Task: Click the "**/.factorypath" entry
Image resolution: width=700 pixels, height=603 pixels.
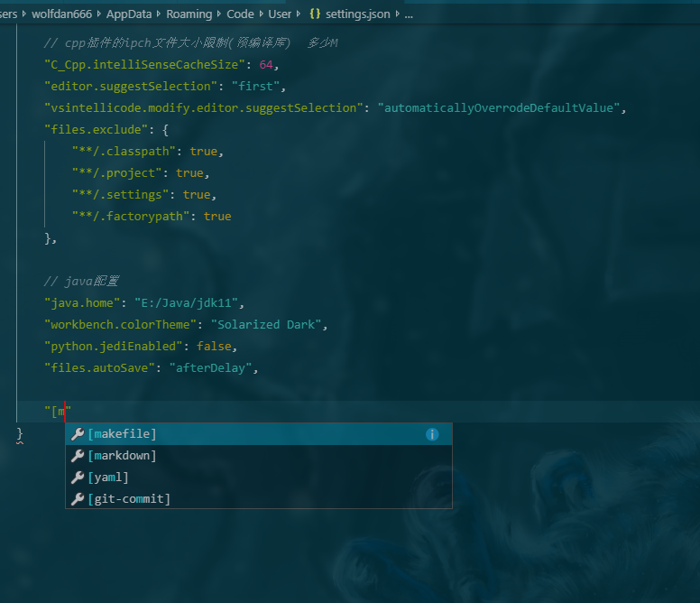Action: click(131, 216)
